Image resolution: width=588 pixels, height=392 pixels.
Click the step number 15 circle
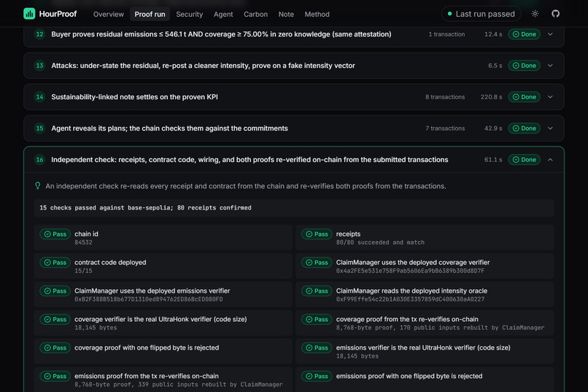[x=39, y=128]
